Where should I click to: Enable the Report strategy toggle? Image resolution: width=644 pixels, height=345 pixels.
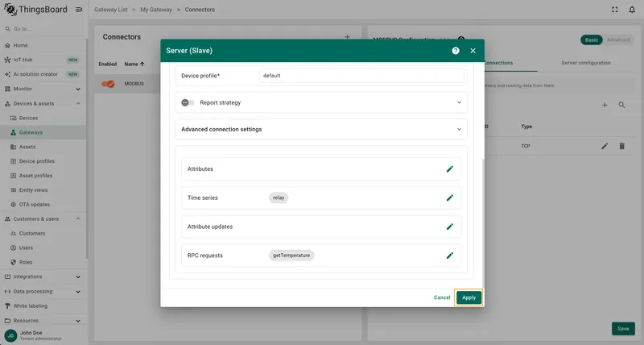click(x=188, y=102)
